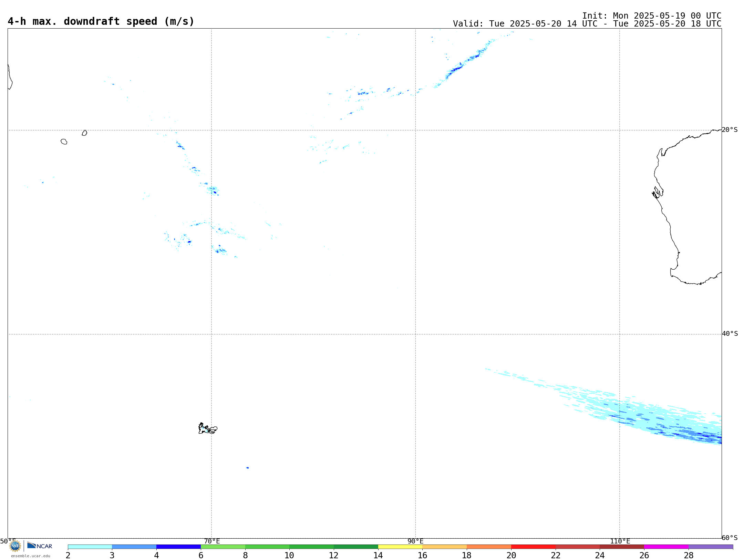Click the dark green 12-14 colorbar swatch
The height and width of the screenshot is (560, 744).
click(x=356, y=547)
